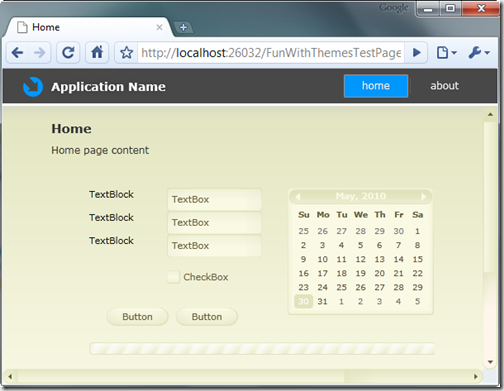Close the Home browser tab

pyautogui.click(x=159, y=27)
